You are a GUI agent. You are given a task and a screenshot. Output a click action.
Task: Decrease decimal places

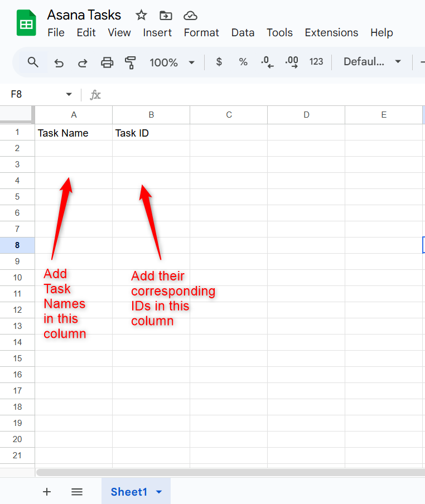tap(267, 62)
